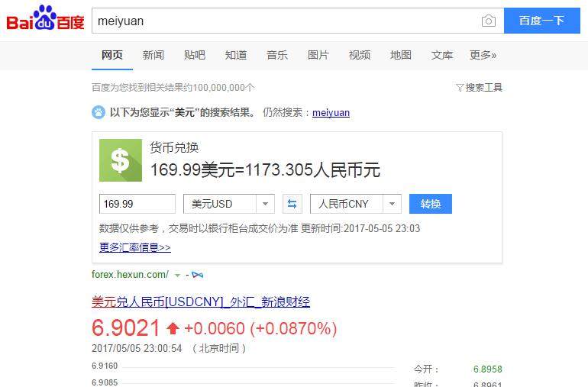The width and height of the screenshot is (588, 387).
Task: Click the Baidu logo
Action: [x=45, y=18]
